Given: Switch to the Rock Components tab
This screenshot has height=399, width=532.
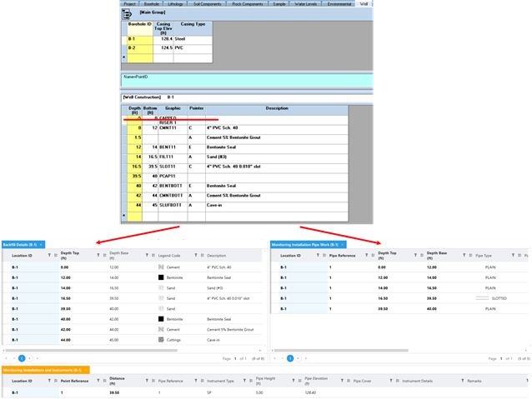Looking at the screenshot, I should pyautogui.click(x=248, y=4).
